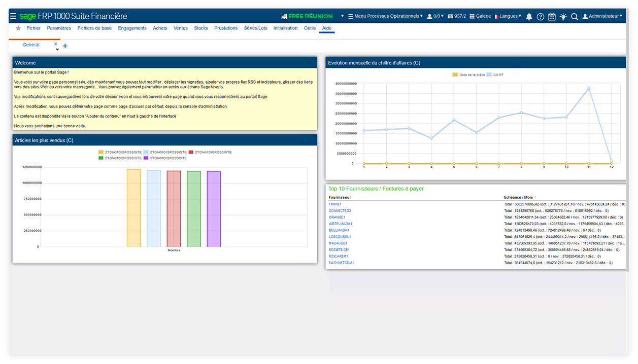Viewport: 638px width, 364px height.
Task: Toggle the light blue 2TOIAMOIGROSSISTE legend swatch
Action: (x=146, y=152)
